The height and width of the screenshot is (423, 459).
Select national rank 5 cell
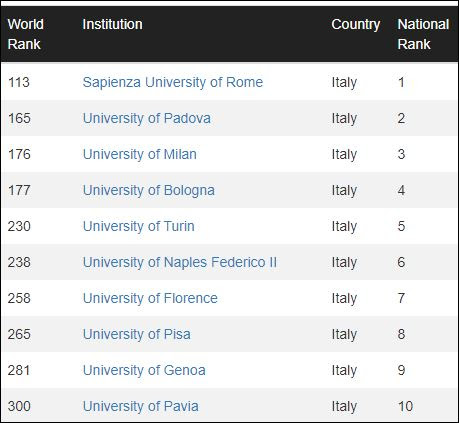(401, 226)
